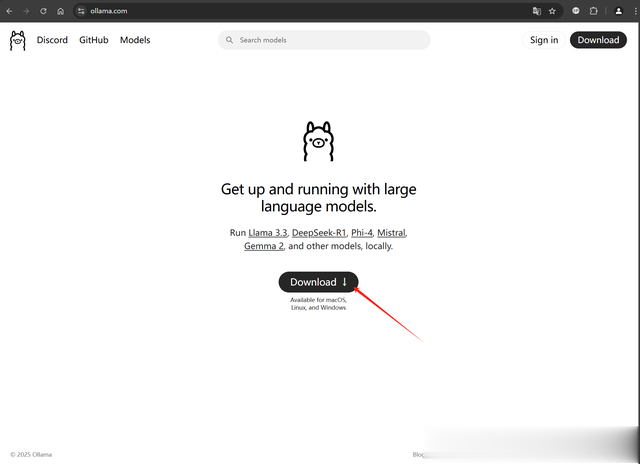640x464 pixels.
Task: Click the browser back arrow
Action: click(9, 11)
